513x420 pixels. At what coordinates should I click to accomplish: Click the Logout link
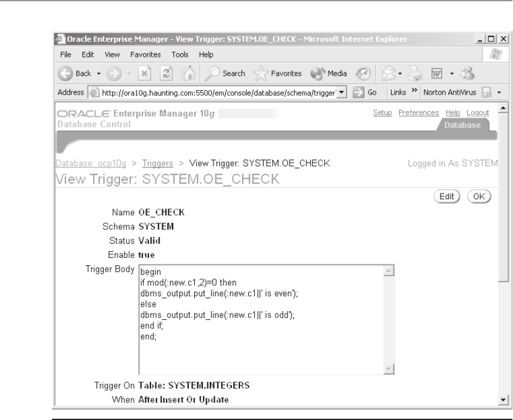tap(478, 113)
